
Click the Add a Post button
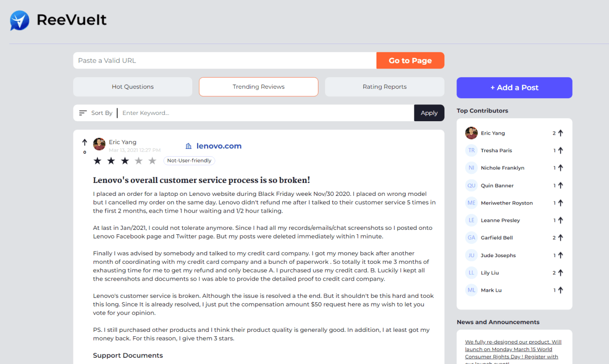[x=515, y=88]
